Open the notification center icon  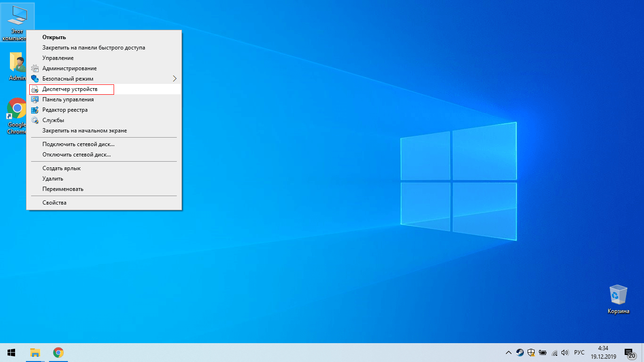click(x=629, y=353)
